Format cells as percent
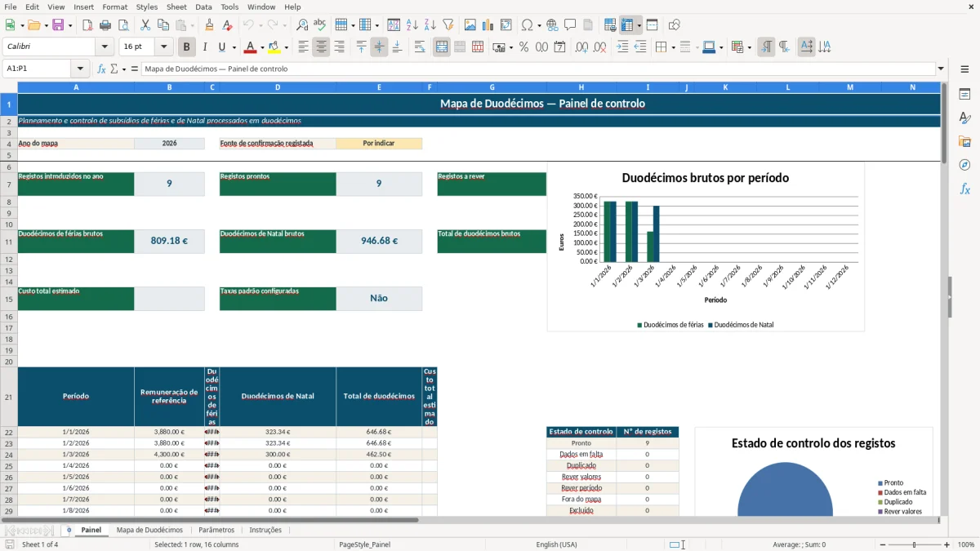980x551 pixels. coord(523,47)
